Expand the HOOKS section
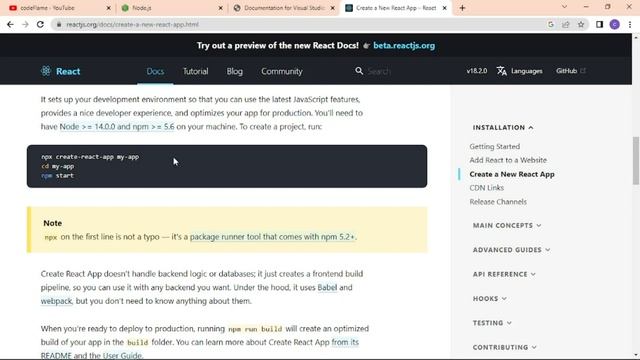The height and width of the screenshot is (360, 640). 490,298
